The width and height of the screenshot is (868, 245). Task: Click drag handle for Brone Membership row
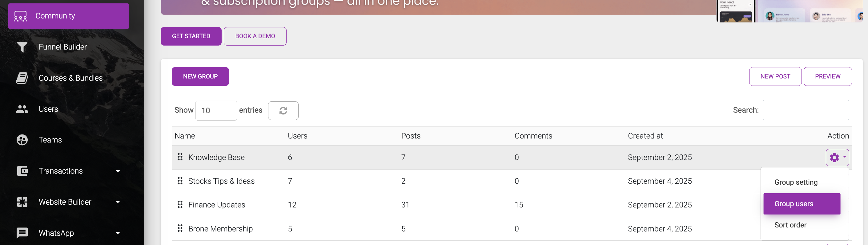click(180, 228)
